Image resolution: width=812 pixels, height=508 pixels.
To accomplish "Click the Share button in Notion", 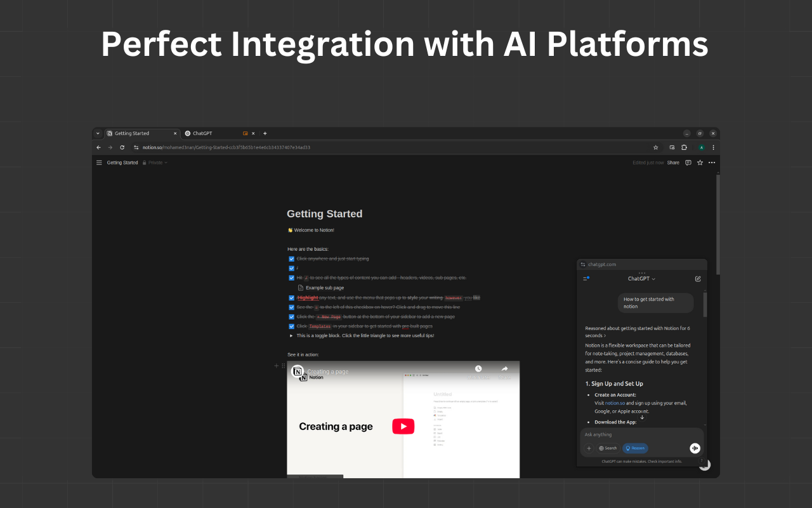I will click(673, 163).
